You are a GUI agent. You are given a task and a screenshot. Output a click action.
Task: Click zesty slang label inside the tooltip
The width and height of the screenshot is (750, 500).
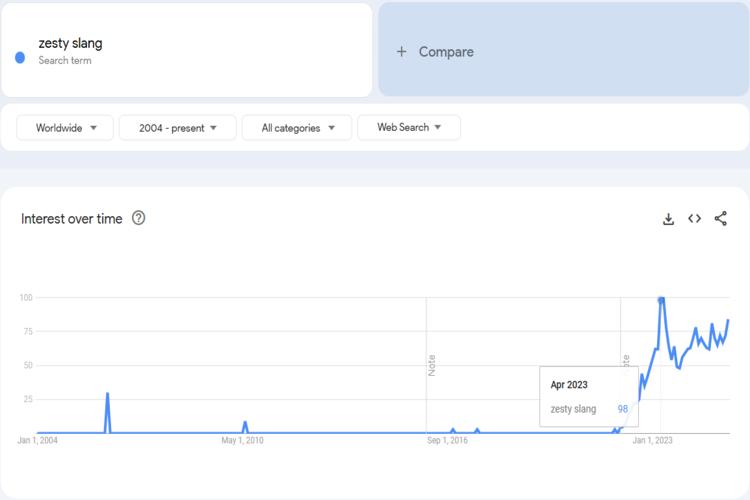pos(573,409)
